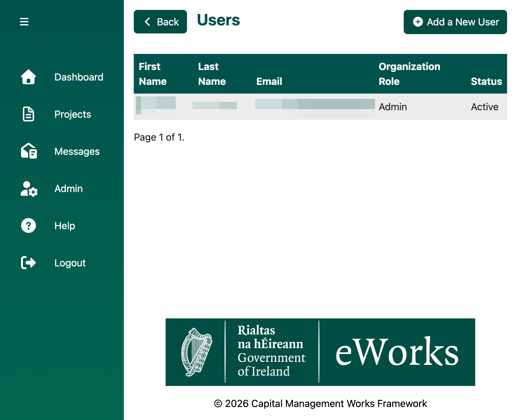
Task: Go back using the Back button
Action: pyautogui.click(x=160, y=22)
